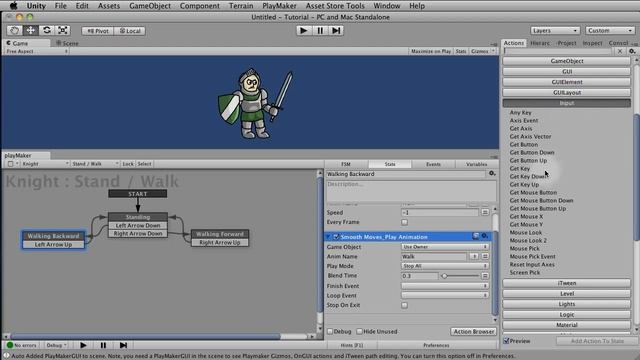The height and width of the screenshot is (360, 640).
Task: Select the Move transform tool
Action: pos(31,31)
